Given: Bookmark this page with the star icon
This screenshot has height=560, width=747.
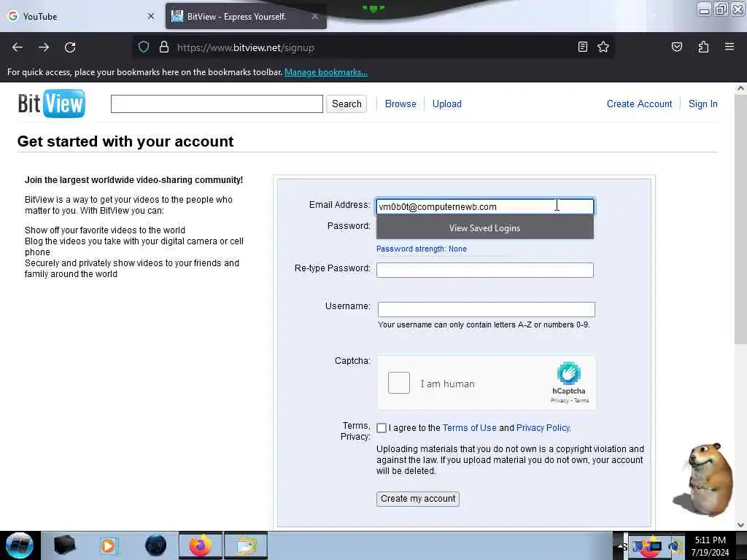Looking at the screenshot, I should click(x=603, y=47).
